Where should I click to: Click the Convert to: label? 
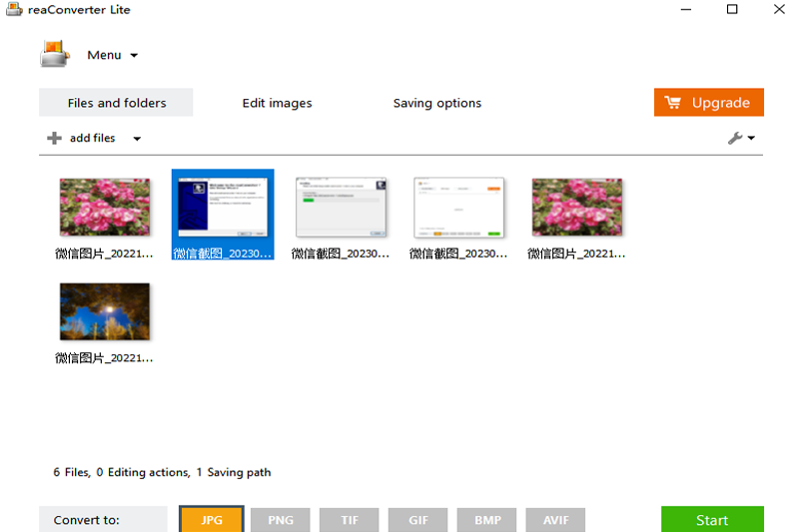(x=87, y=520)
